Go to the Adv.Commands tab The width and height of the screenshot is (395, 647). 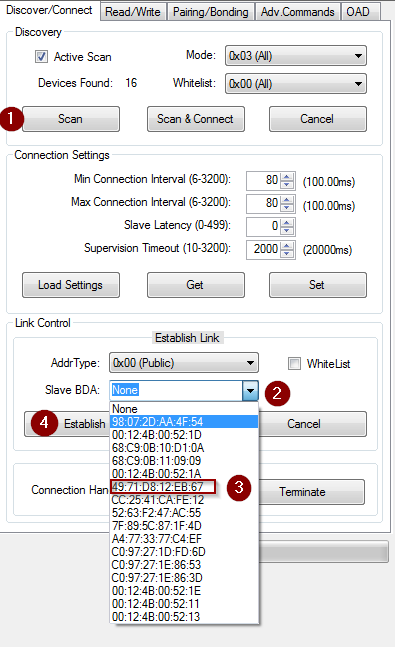[x=298, y=12]
